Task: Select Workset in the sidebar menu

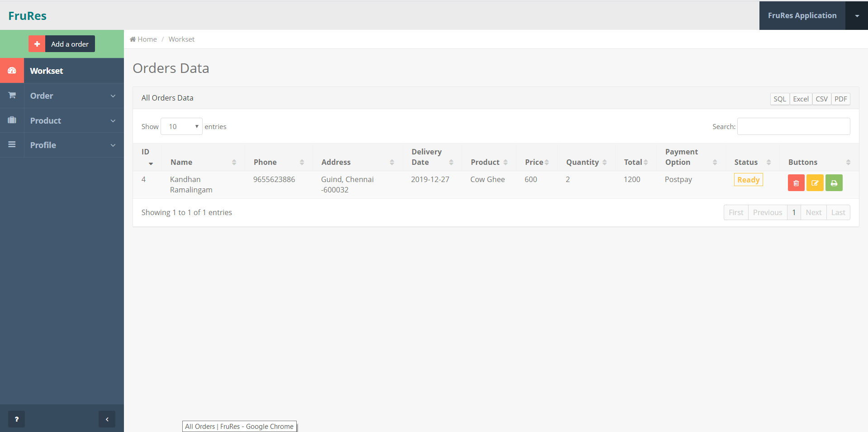Action: click(x=62, y=71)
